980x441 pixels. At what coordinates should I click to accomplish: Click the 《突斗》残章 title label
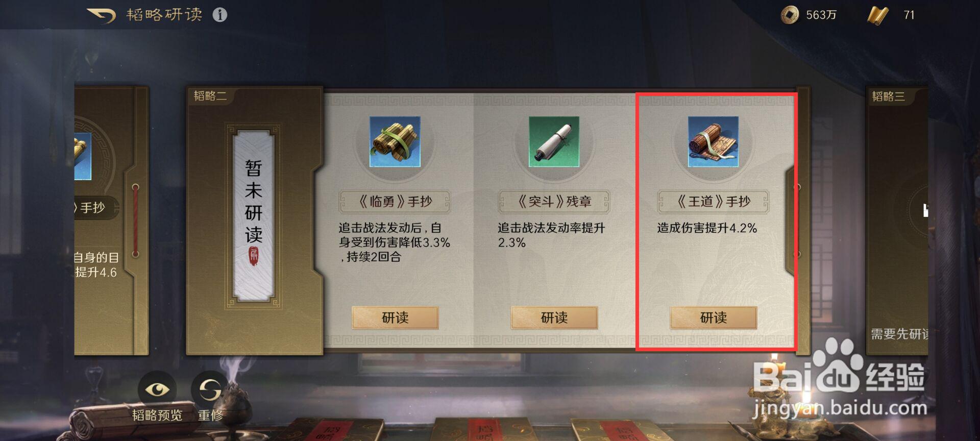(x=554, y=202)
